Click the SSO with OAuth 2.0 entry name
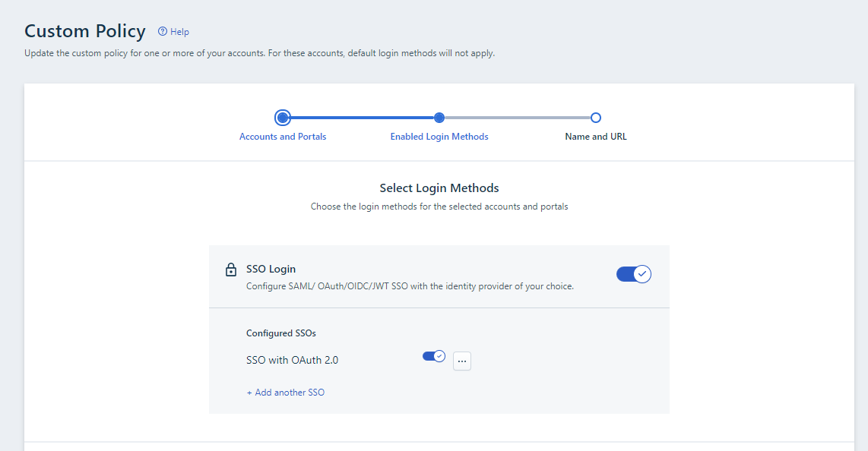Image resolution: width=868 pixels, height=451 pixels. click(x=292, y=361)
